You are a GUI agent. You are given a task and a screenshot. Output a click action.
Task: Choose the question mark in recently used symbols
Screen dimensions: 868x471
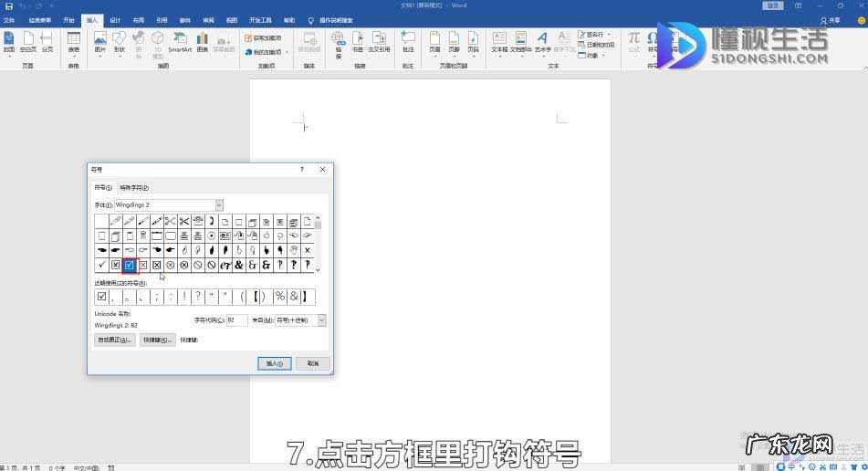coord(198,297)
